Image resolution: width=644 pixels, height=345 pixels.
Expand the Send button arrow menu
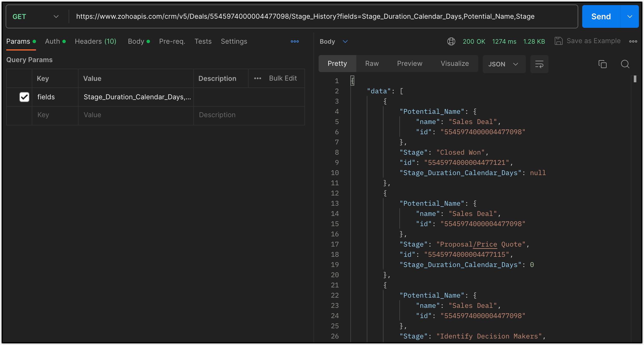tap(630, 16)
